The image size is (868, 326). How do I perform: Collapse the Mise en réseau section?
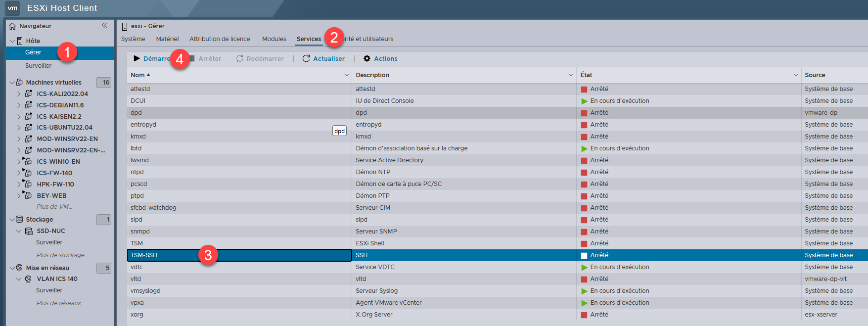coord(12,268)
